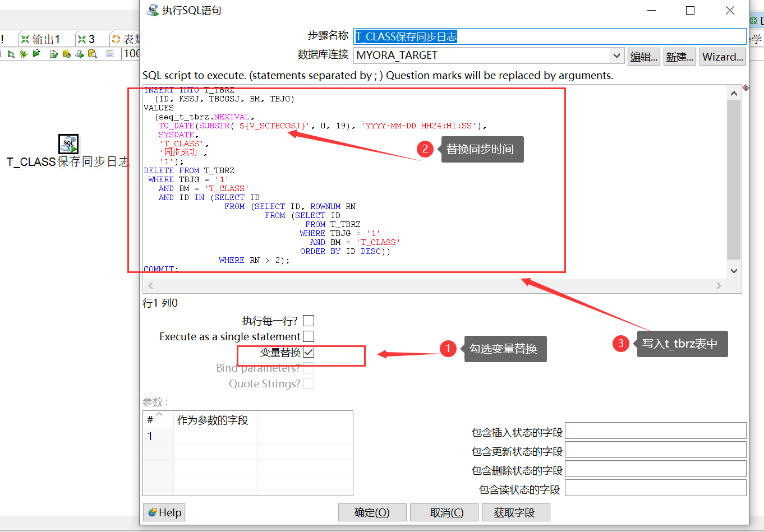The height and width of the screenshot is (532, 764).
Task: Click the 包含插入状态的字段 input field
Action: [656, 431]
